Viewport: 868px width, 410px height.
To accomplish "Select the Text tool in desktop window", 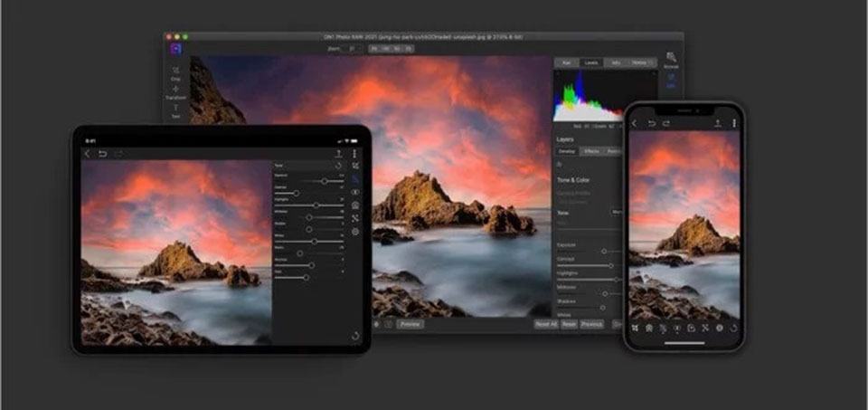I will point(175,110).
